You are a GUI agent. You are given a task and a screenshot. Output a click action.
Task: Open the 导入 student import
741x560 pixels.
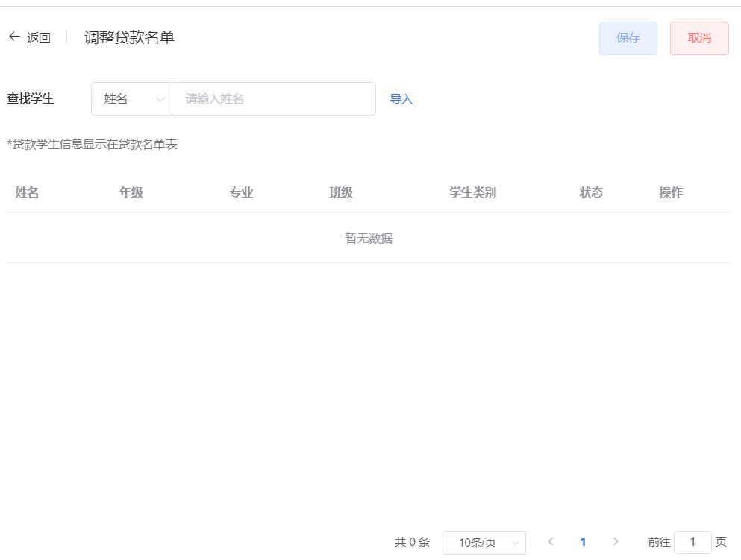401,98
